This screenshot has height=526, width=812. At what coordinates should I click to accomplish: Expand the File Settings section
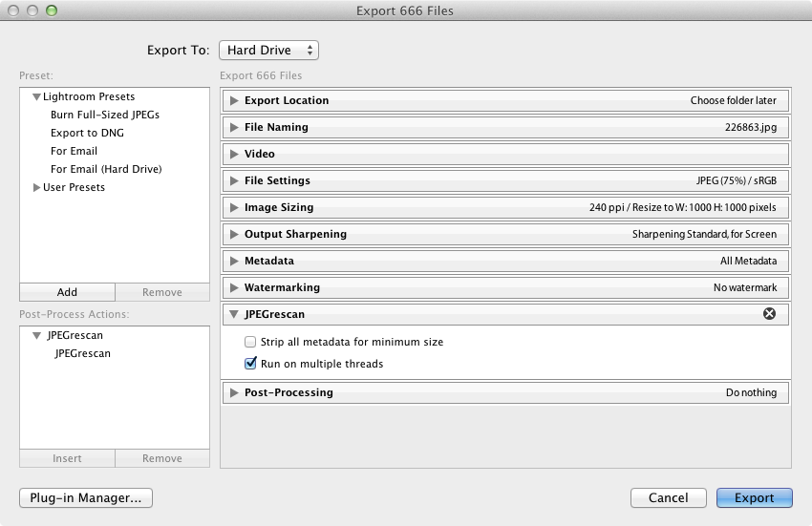[x=234, y=180]
